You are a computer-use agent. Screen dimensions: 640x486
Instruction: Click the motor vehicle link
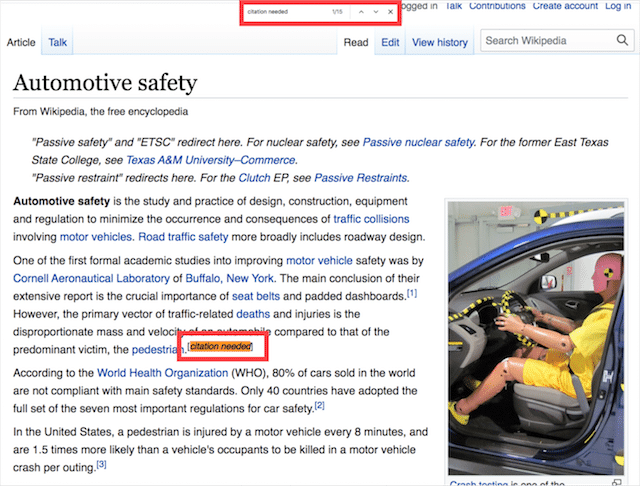tap(319, 261)
